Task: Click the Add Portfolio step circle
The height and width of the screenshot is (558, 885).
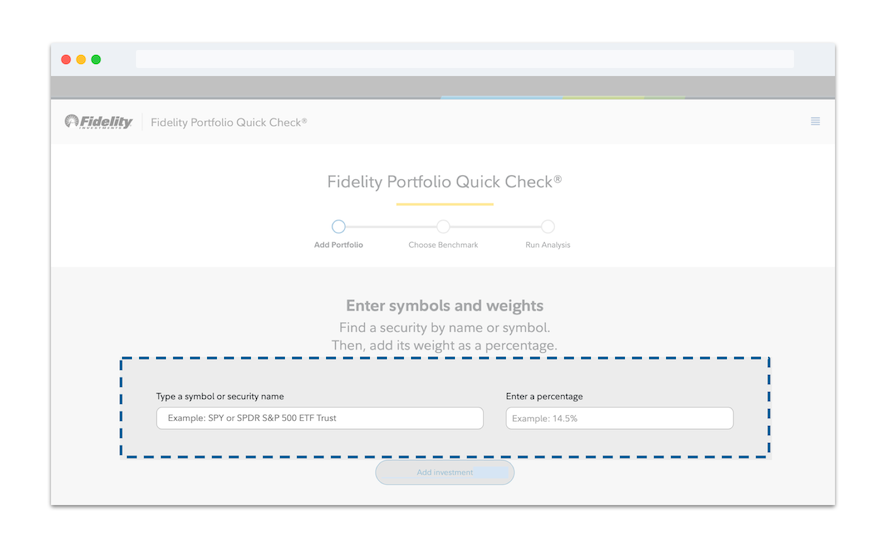Action: click(338, 227)
